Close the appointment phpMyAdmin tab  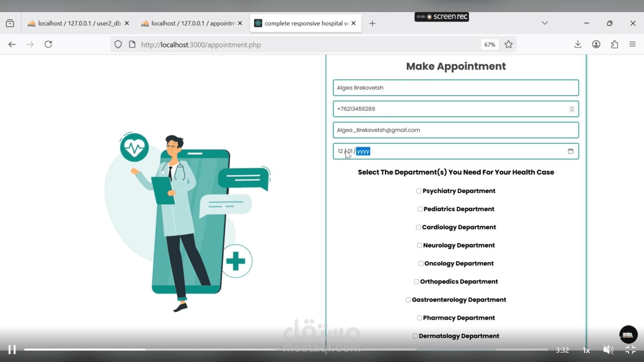click(240, 23)
